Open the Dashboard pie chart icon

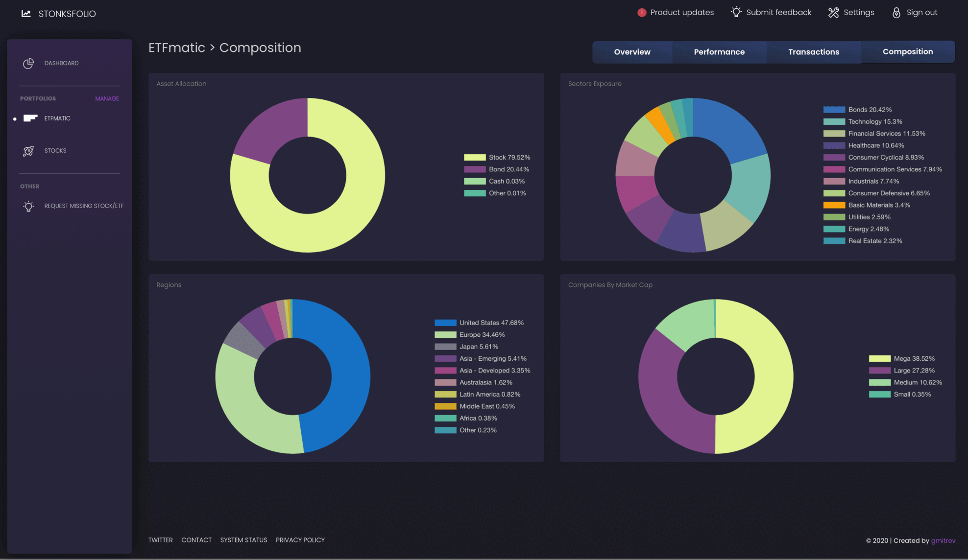pyautogui.click(x=28, y=63)
